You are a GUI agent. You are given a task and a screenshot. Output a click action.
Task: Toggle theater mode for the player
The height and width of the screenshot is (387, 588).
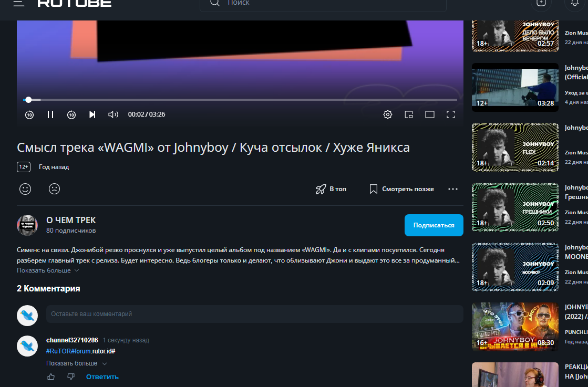pos(430,114)
